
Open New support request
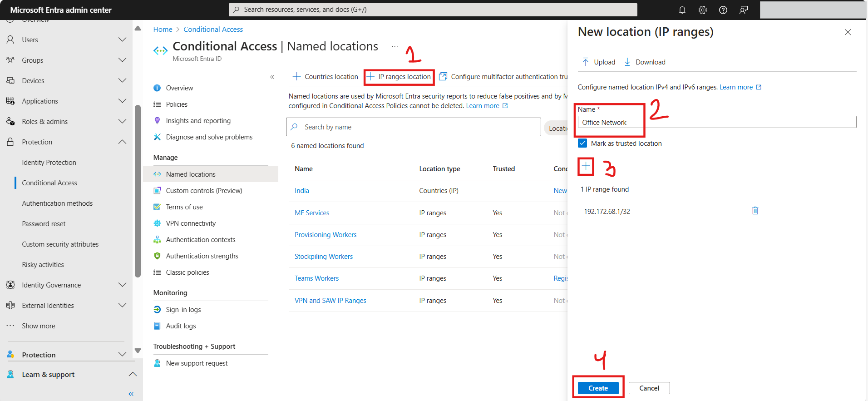pyautogui.click(x=197, y=363)
